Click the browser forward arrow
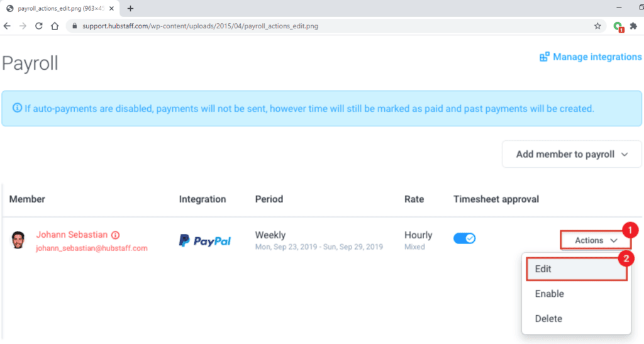644x344 pixels. coord(23,26)
